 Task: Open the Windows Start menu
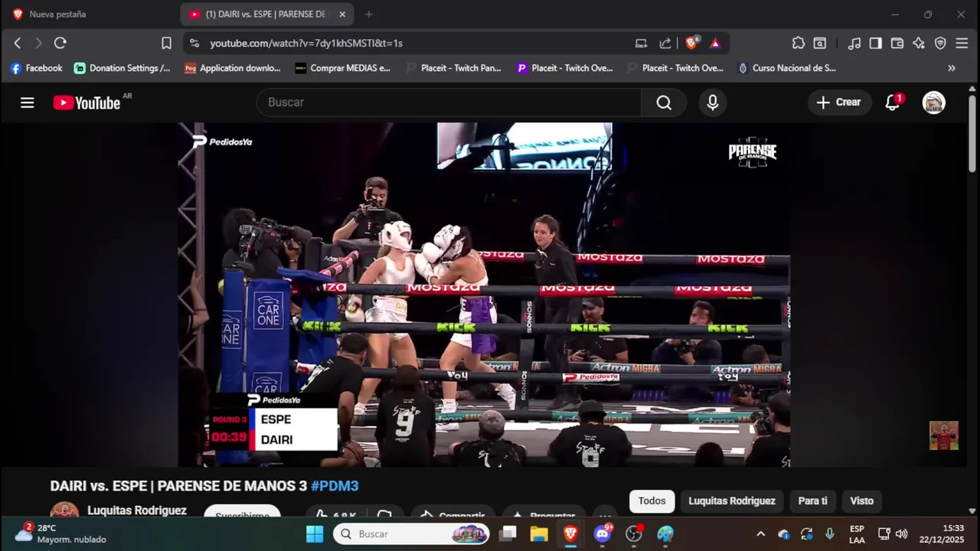[x=315, y=534]
